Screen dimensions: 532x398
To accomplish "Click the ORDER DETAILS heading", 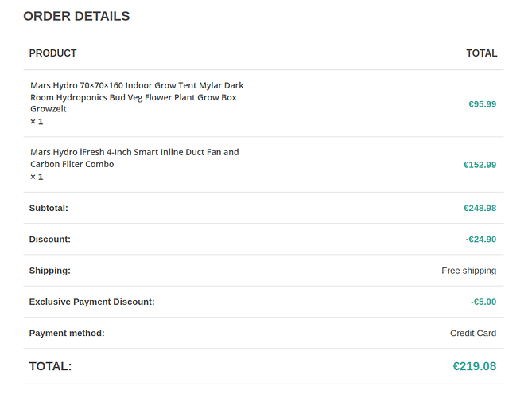I will 76,16.
